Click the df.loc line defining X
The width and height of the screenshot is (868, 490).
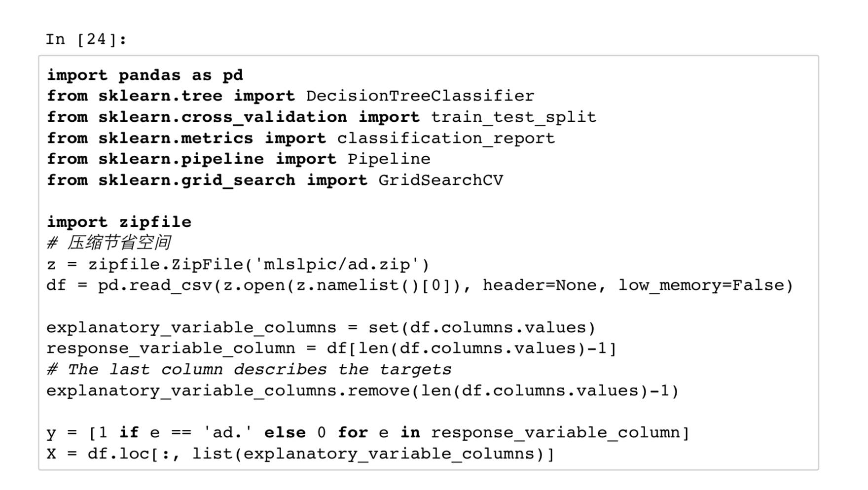coord(300,454)
